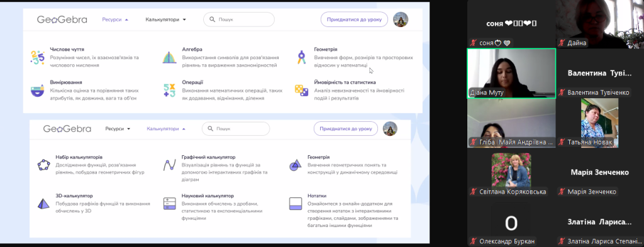The image size is (644, 247).
Task: Select Олександр Буркан avatar tile
Action: click(x=511, y=222)
